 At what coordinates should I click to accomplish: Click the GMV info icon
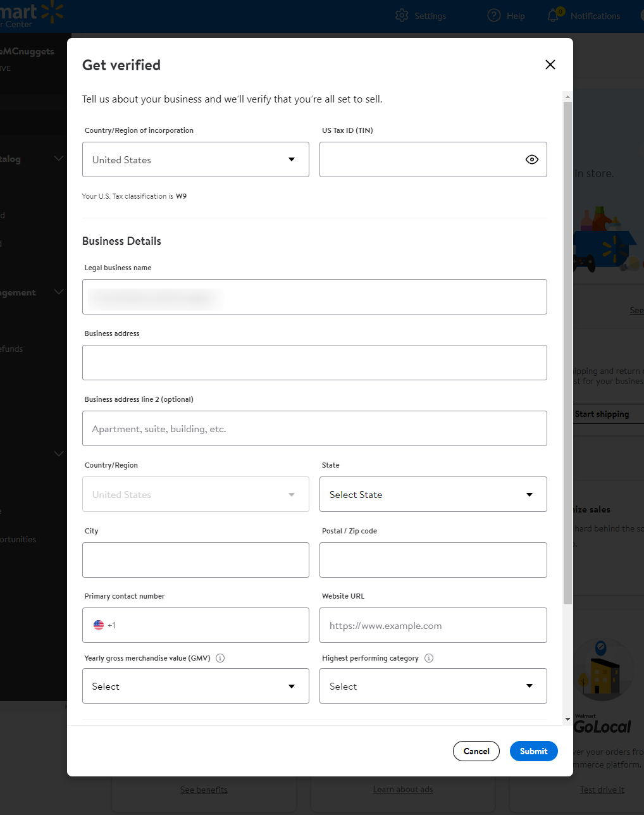click(220, 658)
